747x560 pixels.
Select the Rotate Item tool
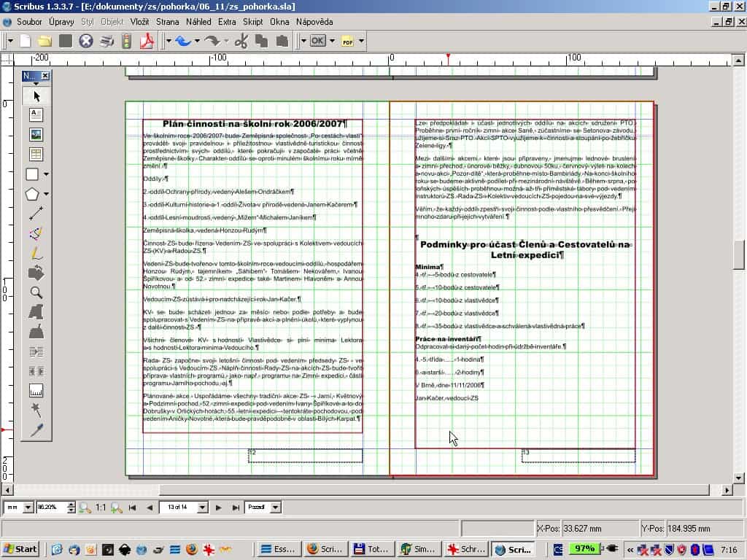pos(36,273)
